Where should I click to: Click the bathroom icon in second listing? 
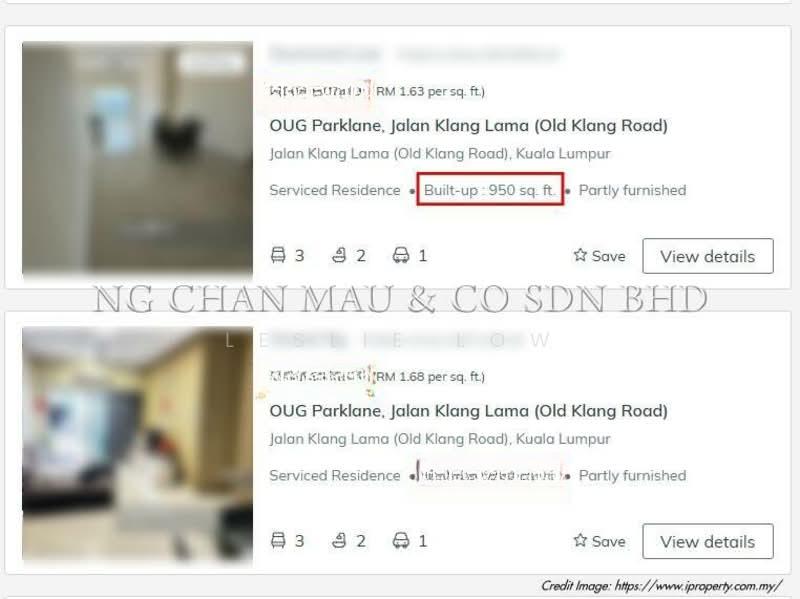click(x=339, y=540)
